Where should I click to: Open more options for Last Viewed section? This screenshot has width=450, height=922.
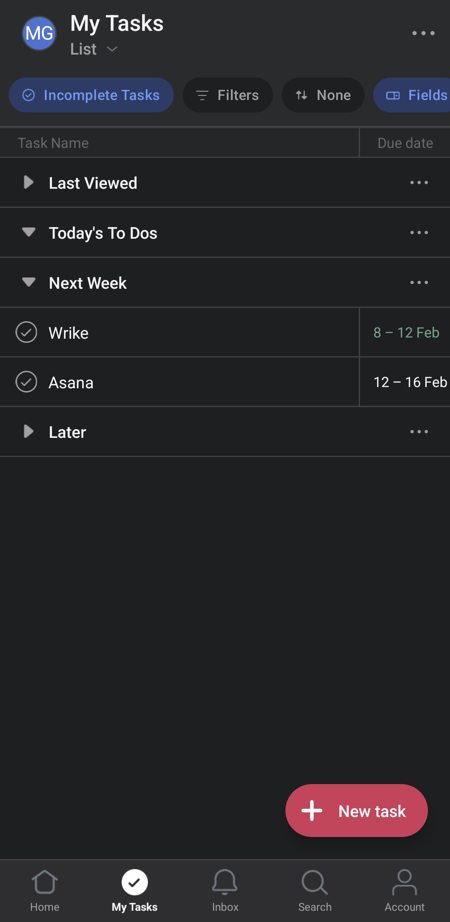[419, 182]
